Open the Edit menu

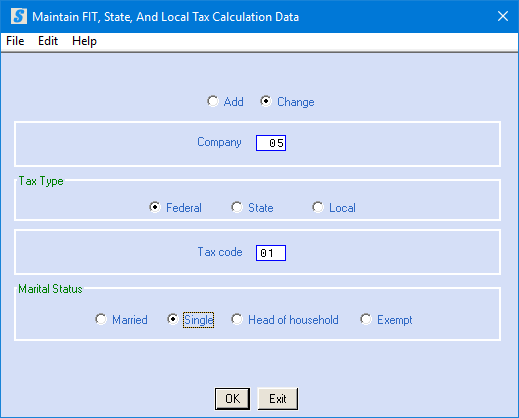point(48,41)
